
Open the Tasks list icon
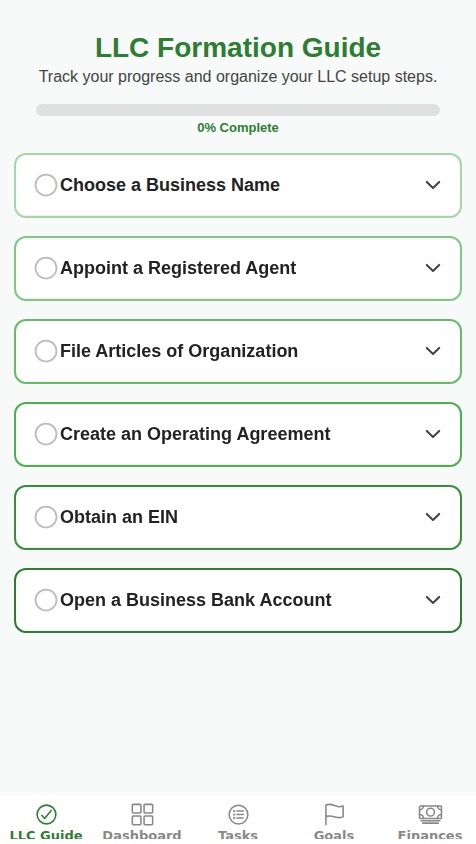(238, 814)
